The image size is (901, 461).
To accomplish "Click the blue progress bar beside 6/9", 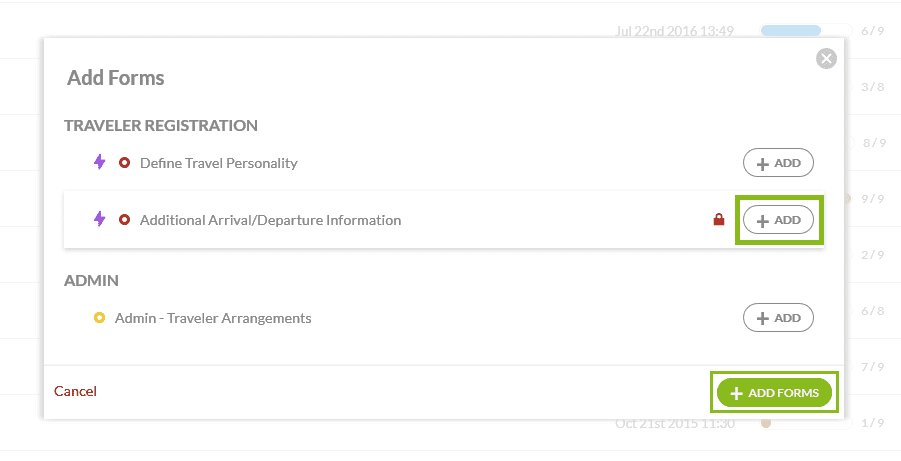I will pyautogui.click(x=791, y=31).
